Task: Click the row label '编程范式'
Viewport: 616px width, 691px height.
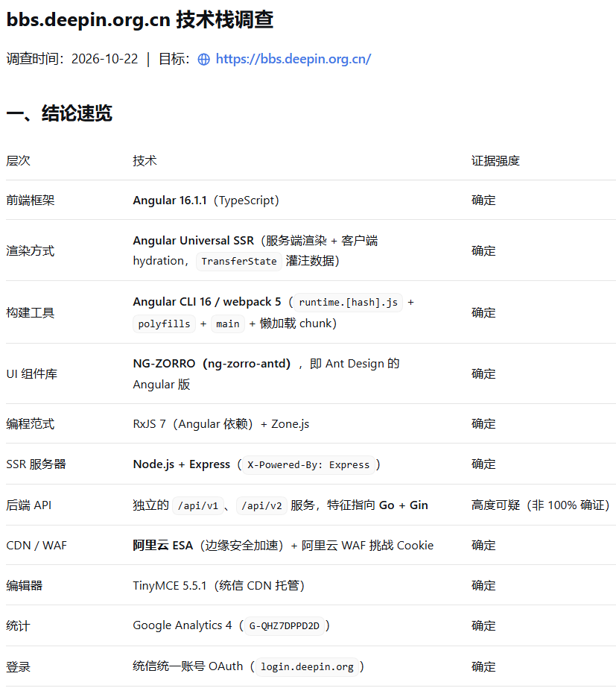Action: [31, 424]
